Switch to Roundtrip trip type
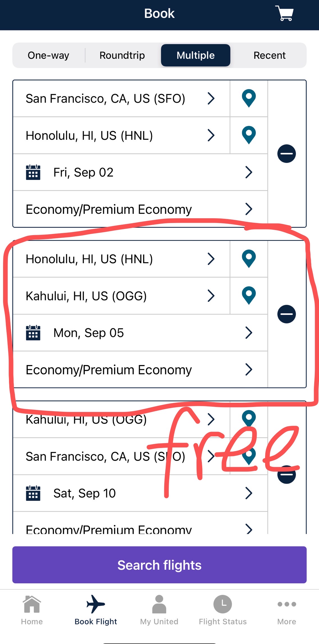 pyautogui.click(x=122, y=55)
